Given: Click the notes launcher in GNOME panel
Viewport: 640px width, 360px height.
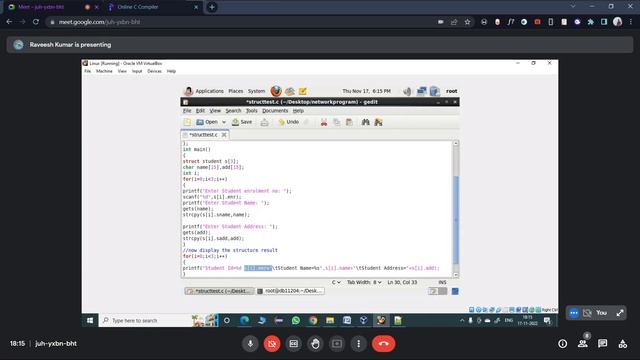Looking at the screenshot, I should [x=302, y=91].
